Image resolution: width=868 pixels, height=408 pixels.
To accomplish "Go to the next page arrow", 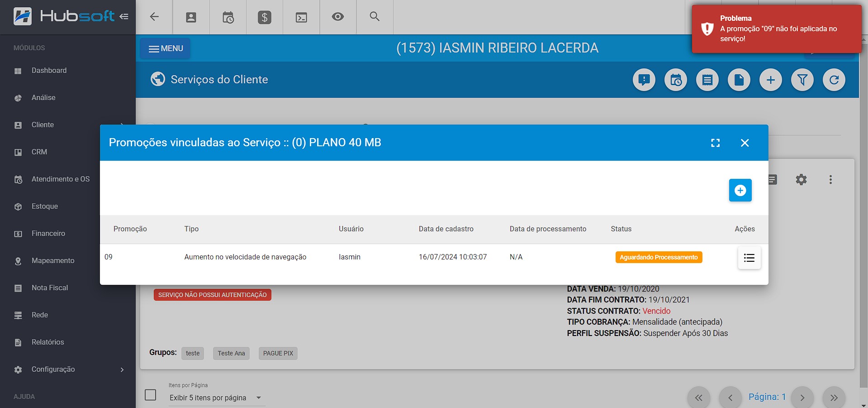I will [x=802, y=398].
